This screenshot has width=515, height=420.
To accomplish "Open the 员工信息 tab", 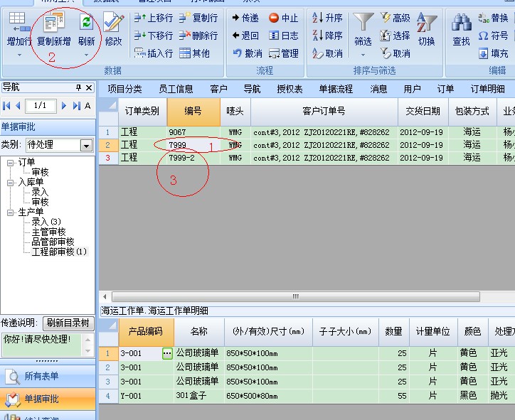I will [x=176, y=89].
